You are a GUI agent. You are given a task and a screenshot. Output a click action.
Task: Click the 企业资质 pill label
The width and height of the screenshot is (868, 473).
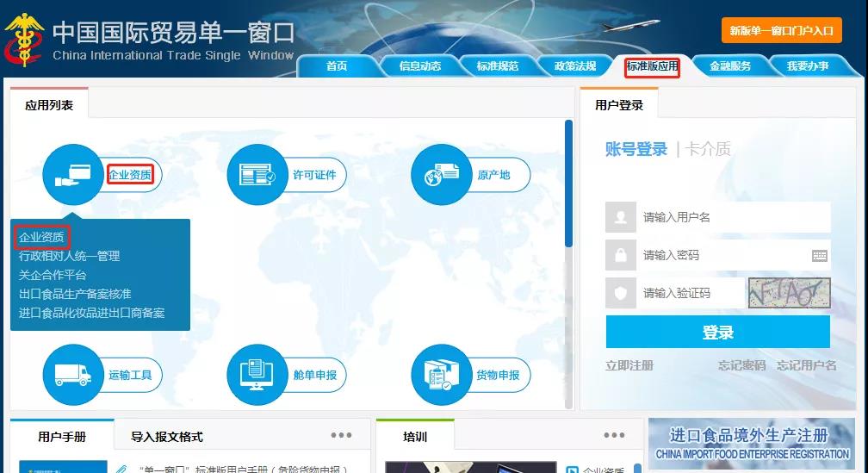point(130,175)
